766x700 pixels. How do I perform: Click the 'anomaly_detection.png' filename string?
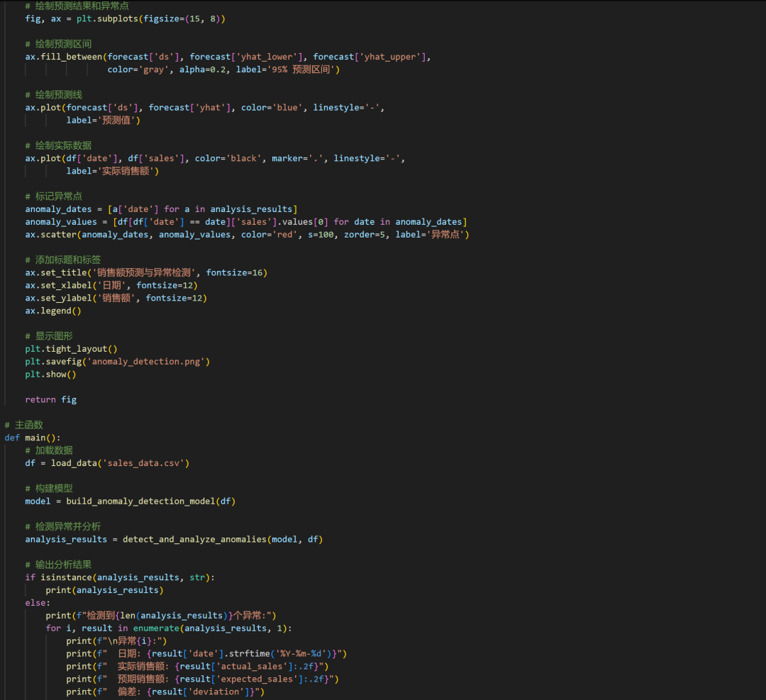(x=148, y=362)
